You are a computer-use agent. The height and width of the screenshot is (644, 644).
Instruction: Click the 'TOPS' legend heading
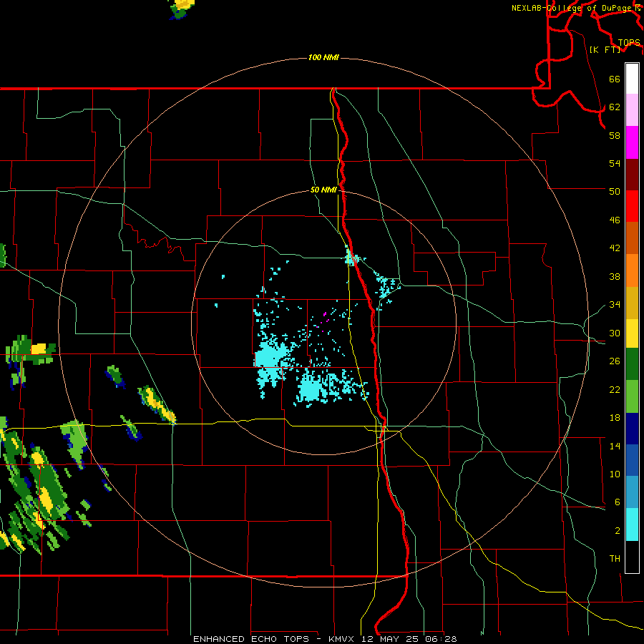(629, 42)
